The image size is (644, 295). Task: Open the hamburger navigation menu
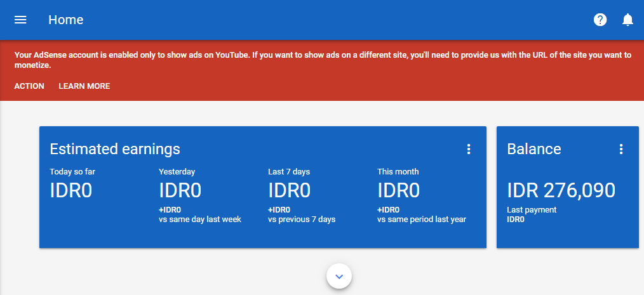click(x=20, y=20)
